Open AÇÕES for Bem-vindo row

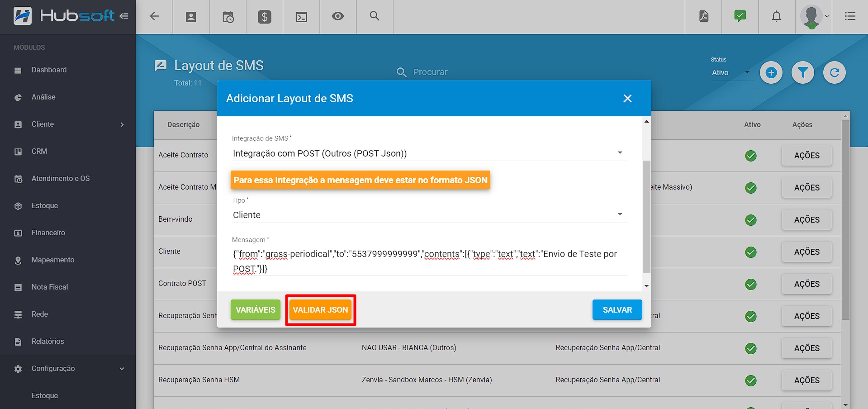tap(806, 220)
